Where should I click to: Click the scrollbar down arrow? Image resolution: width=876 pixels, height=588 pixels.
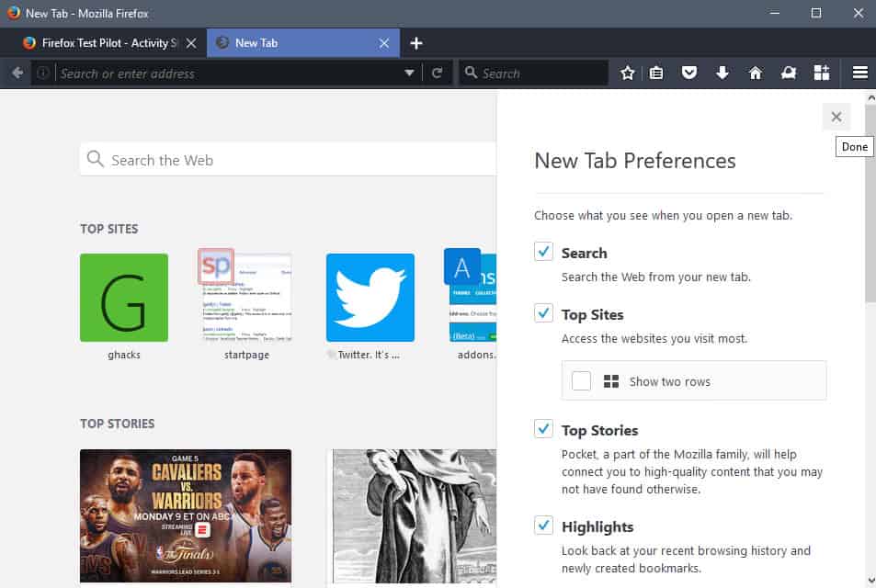pos(870,581)
